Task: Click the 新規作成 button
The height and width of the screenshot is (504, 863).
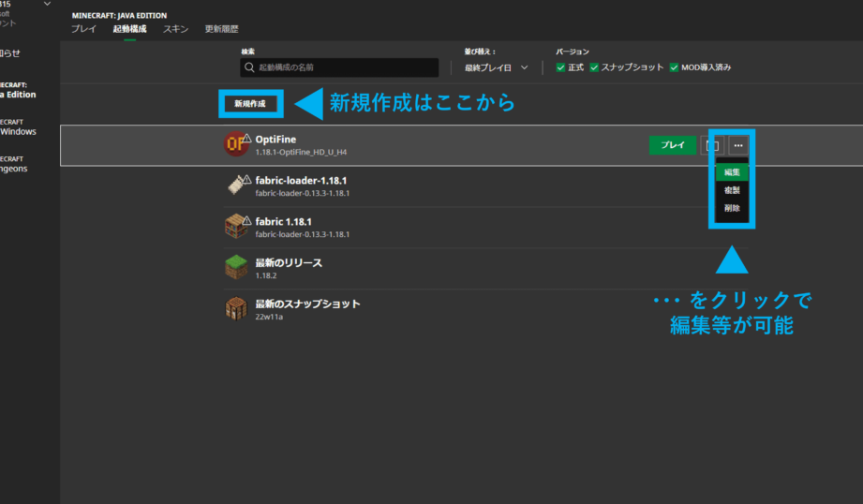Action: pos(250,103)
